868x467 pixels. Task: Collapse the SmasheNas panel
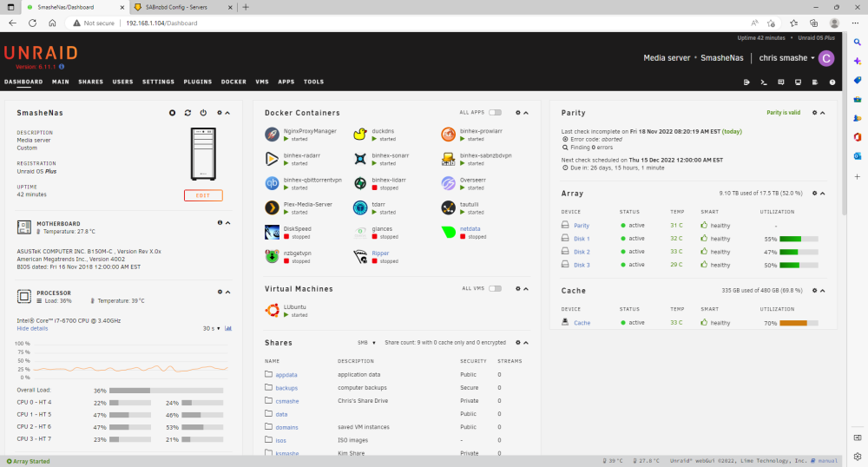click(227, 113)
